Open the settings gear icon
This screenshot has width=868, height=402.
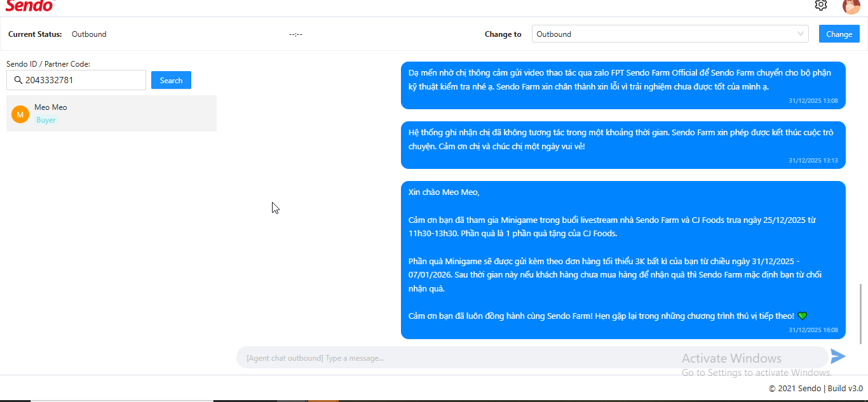[x=821, y=5]
